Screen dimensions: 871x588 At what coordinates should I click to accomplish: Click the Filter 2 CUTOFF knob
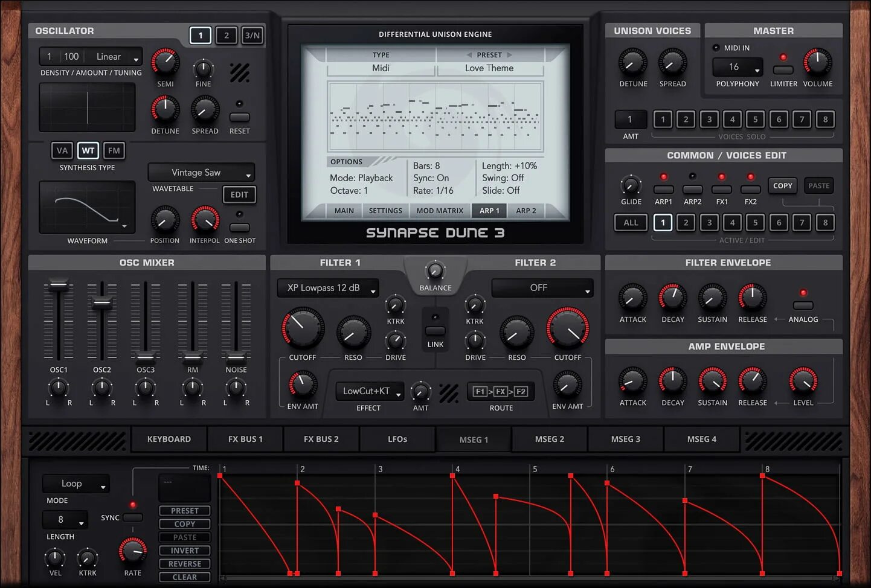pos(568,328)
